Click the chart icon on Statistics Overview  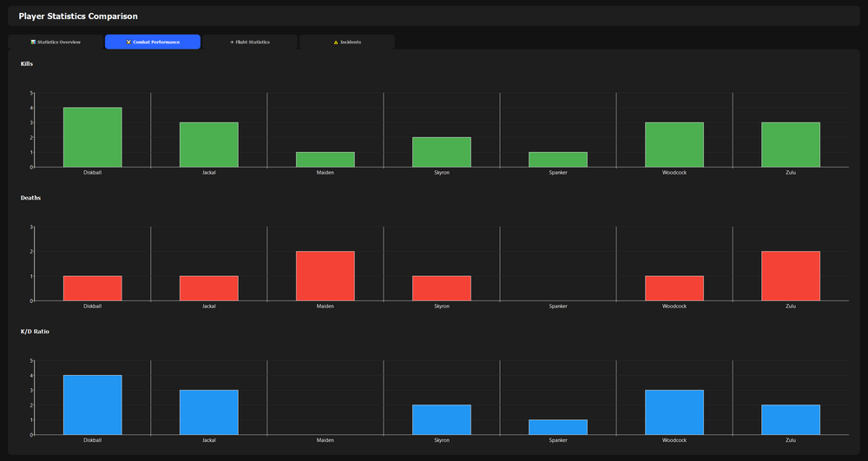pos(33,42)
